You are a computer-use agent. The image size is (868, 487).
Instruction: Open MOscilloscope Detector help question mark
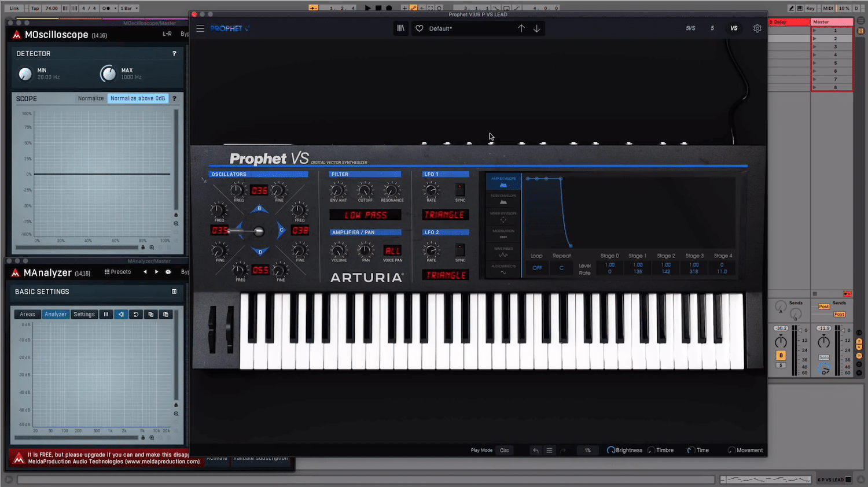click(x=174, y=53)
